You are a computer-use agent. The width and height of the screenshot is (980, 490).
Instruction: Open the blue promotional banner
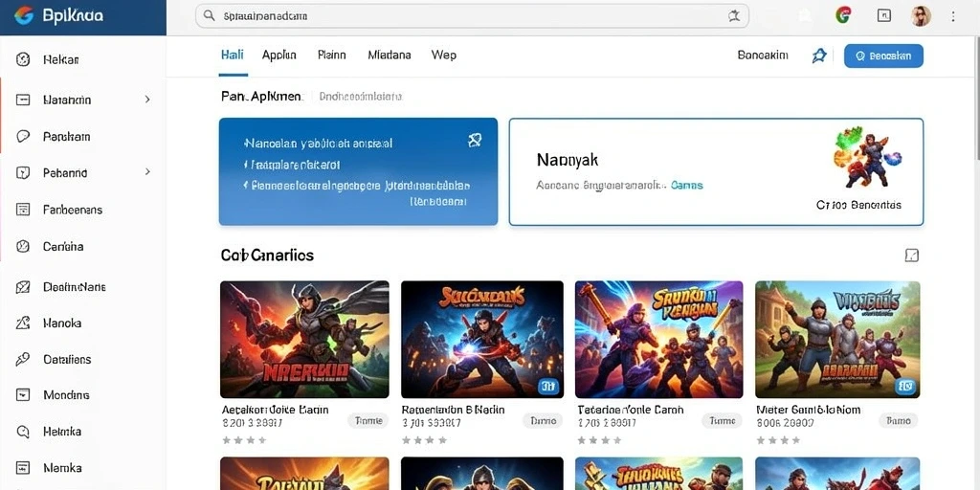[358, 171]
